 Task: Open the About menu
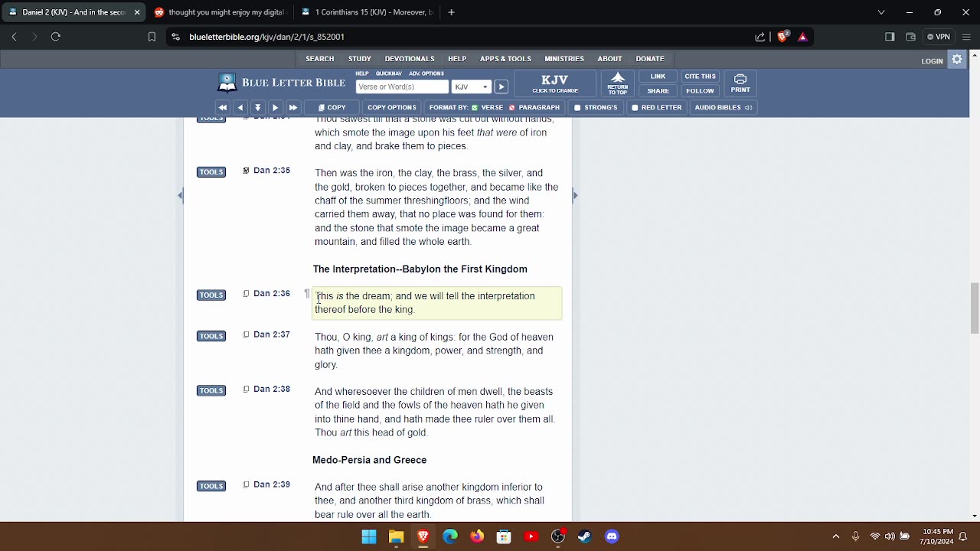[609, 59]
